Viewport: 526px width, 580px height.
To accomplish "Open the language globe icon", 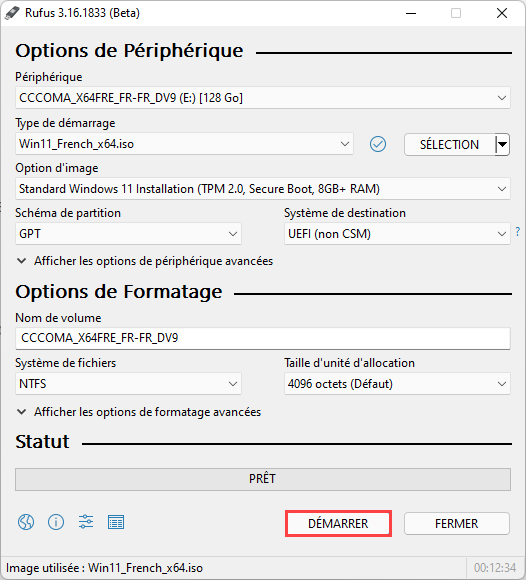I will pos(26,522).
